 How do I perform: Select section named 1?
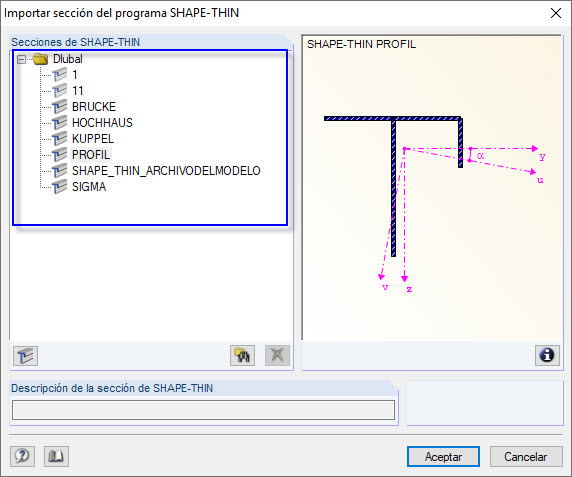tap(75, 75)
